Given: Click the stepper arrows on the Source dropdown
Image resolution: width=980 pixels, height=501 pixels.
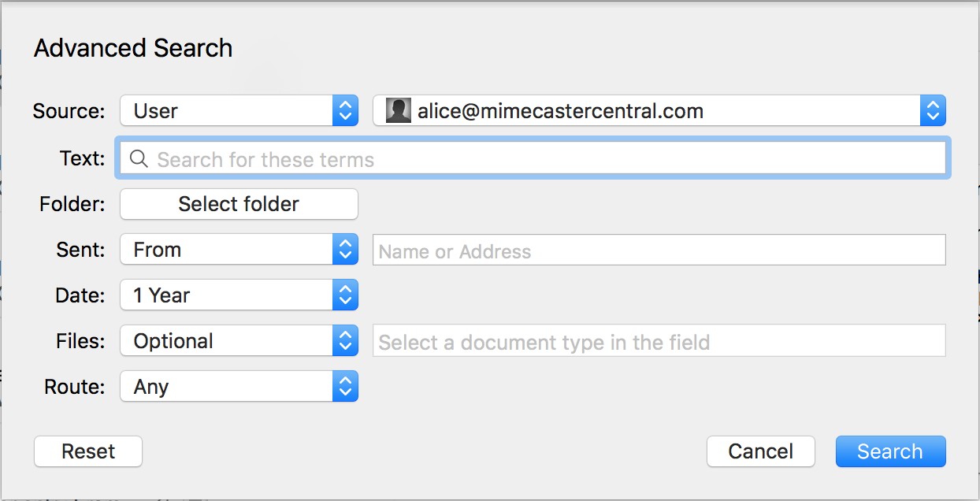Looking at the screenshot, I should [345, 110].
